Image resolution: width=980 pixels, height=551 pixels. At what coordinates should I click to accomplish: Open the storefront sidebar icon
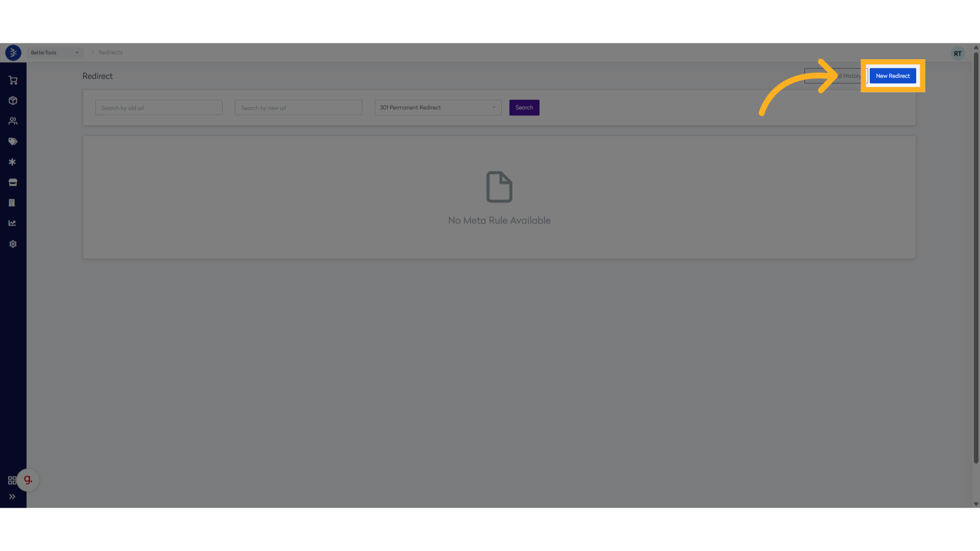pyautogui.click(x=13, y=182)
